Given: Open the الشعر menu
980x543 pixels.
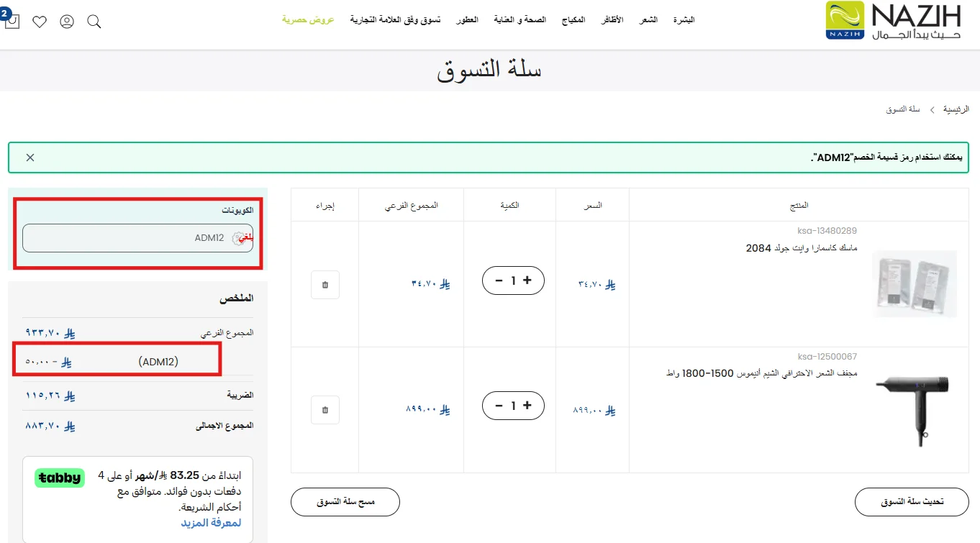Looking at the screenshot, I should pos(648,19).
